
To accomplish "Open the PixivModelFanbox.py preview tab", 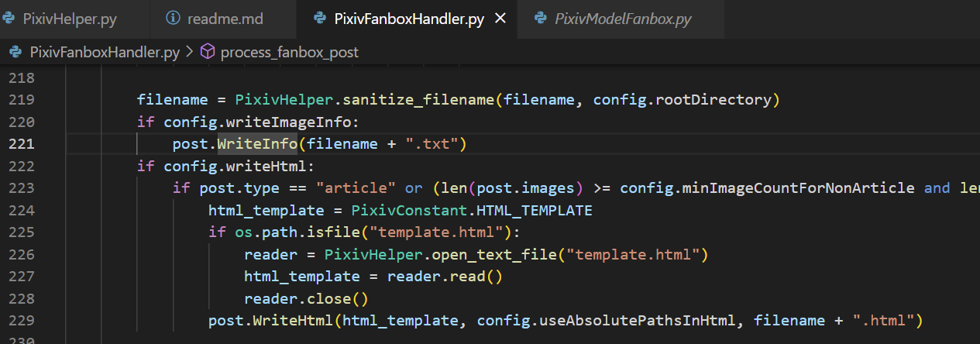I will coord(623,19).
